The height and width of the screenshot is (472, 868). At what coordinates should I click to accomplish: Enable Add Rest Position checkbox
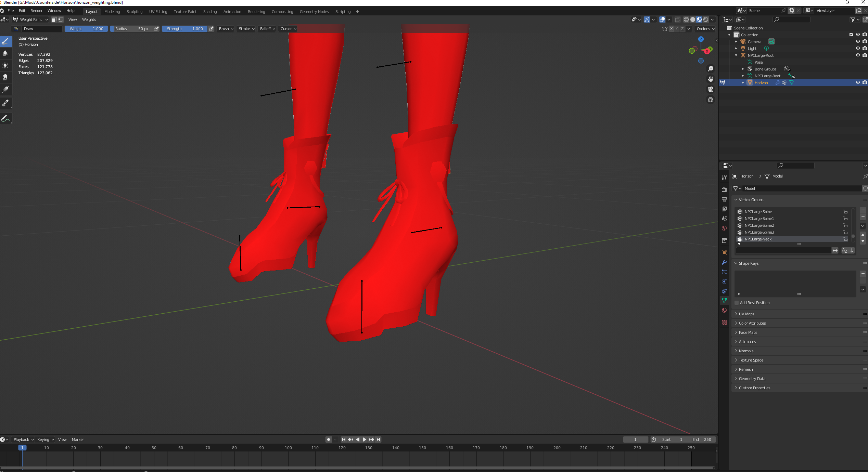pyautogui.click(x=737, y=303)
